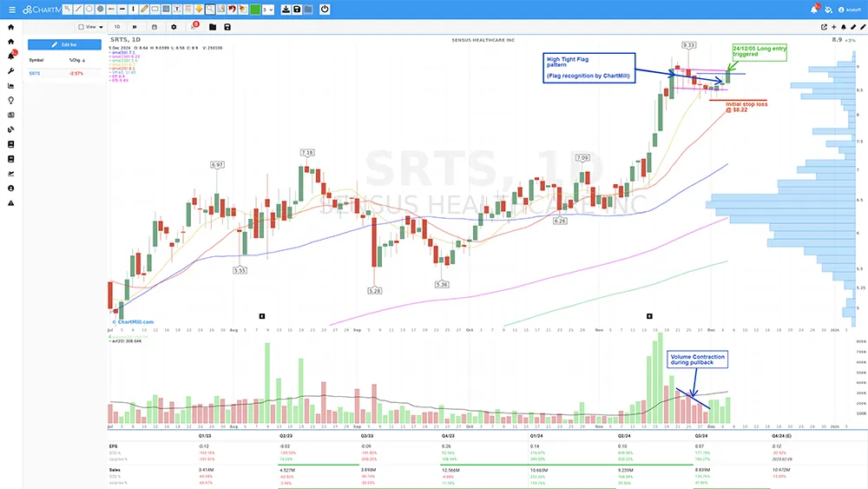Open the lightbulb ideas sidebar icon

coord(10,100)
